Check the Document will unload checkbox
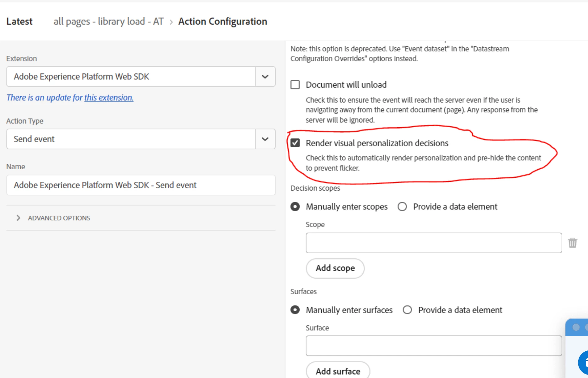 pos(295,85)
